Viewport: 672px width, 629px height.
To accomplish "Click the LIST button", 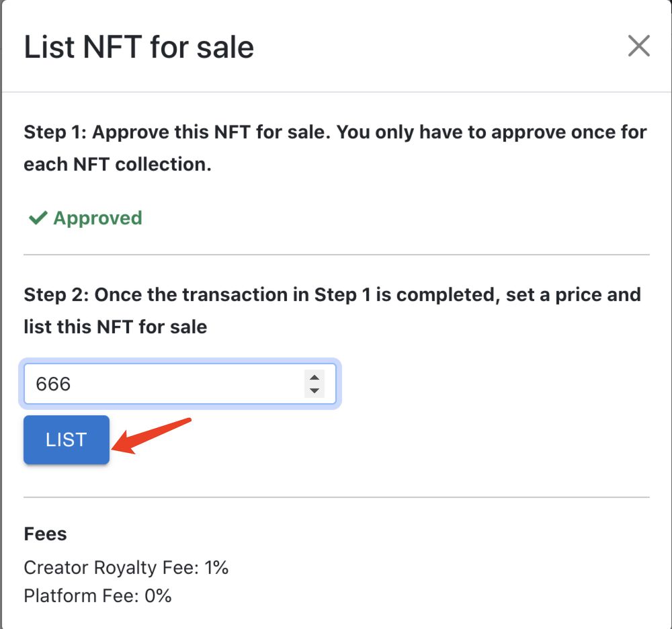I will click(67, 440).
